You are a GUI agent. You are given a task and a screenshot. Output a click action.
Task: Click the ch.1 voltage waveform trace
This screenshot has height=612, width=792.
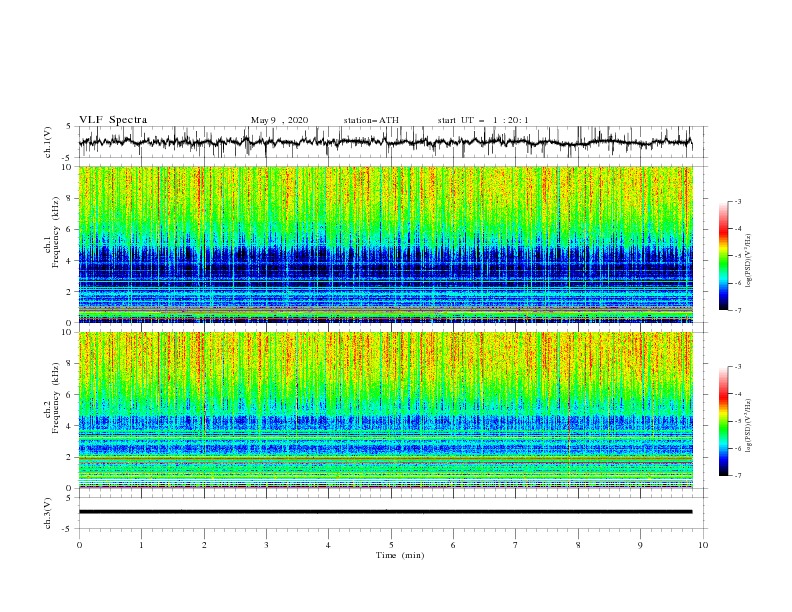pyautogui.click(x=385, y=142)
